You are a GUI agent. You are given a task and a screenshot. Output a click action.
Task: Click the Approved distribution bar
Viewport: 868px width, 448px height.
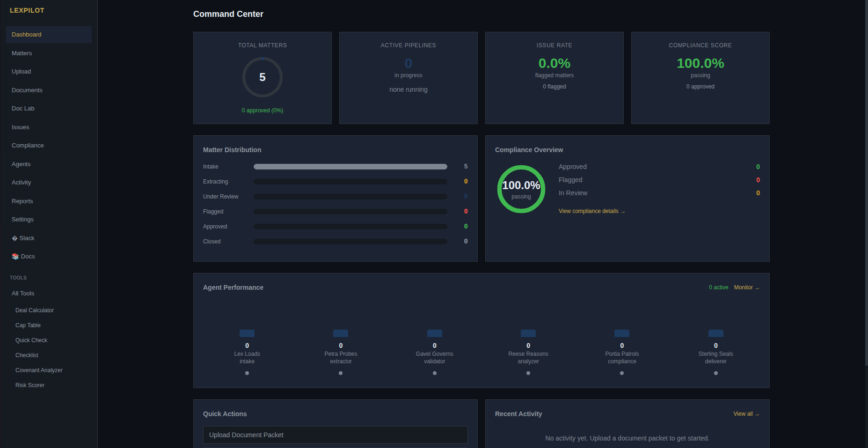click(x=350, y=227)
